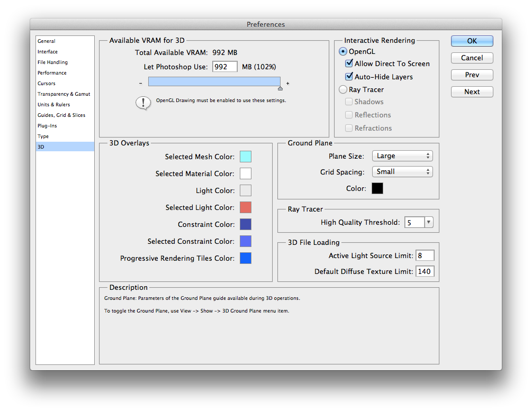Click the Cancel button
The width and height of the screenshot is (532, 412).
pyautogui.click(x=472, y=58)
